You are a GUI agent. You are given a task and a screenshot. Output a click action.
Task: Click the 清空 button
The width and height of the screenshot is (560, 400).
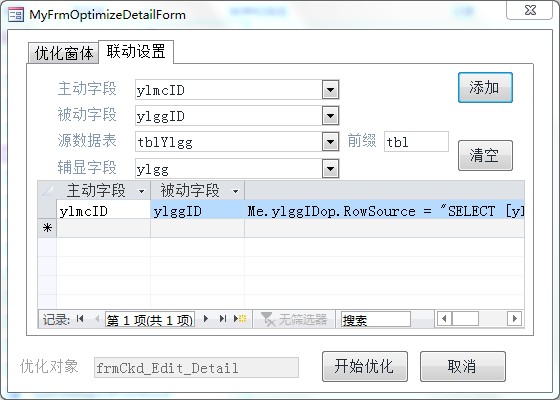pyautogui.click(x=485, y=155)
